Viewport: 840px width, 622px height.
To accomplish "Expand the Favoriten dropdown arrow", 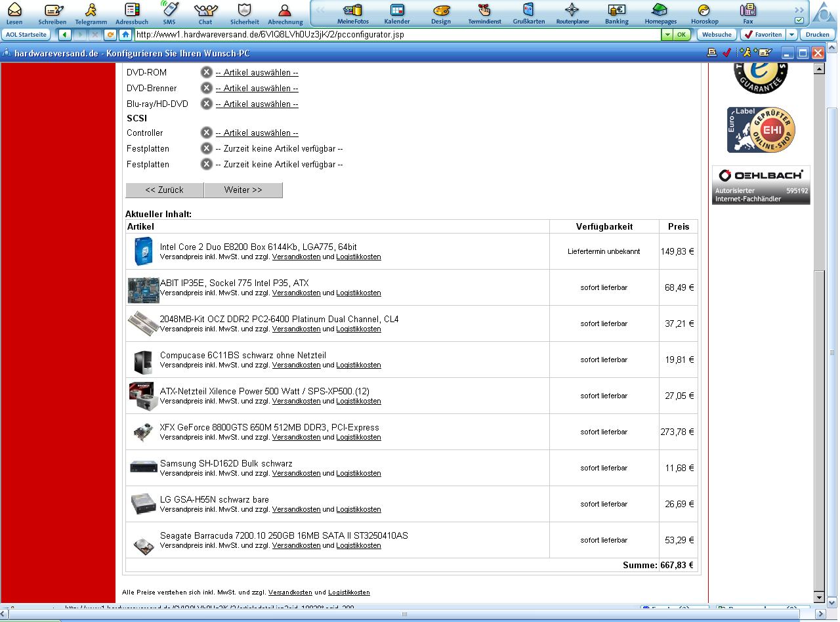I will click(x=792, y=34).
